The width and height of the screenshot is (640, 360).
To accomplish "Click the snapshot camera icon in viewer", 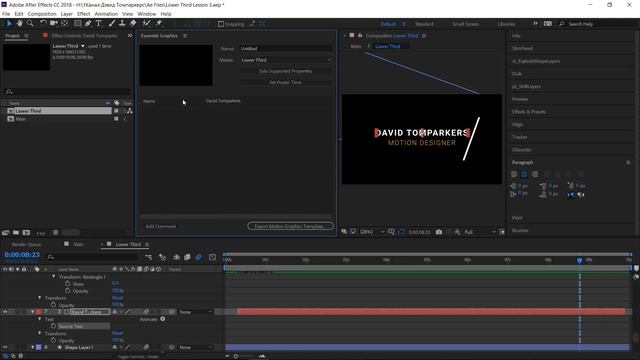I will (439, 232).
